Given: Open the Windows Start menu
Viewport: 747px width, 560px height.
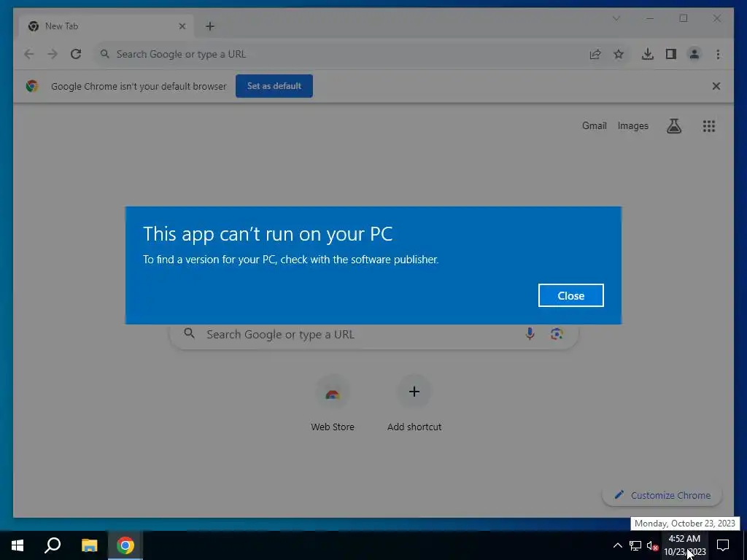Looking at the screenshot, I should pyautogui.click(x=18, y=545).
